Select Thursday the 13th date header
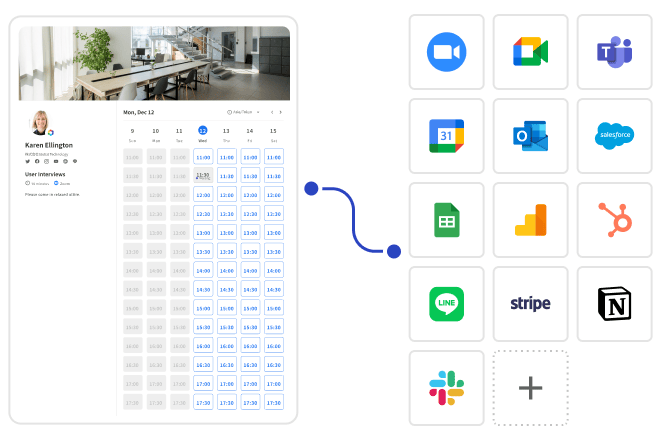 226,134
